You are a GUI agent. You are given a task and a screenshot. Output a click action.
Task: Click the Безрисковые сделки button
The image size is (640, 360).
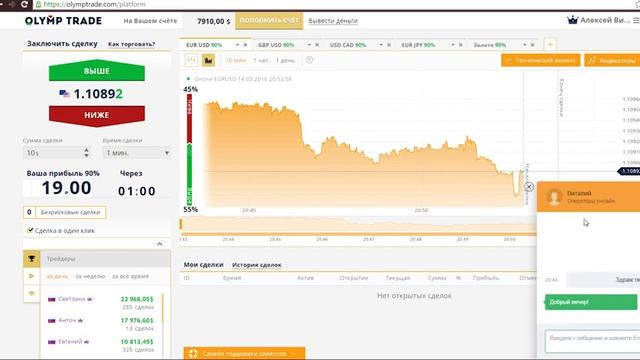[64, 212]
